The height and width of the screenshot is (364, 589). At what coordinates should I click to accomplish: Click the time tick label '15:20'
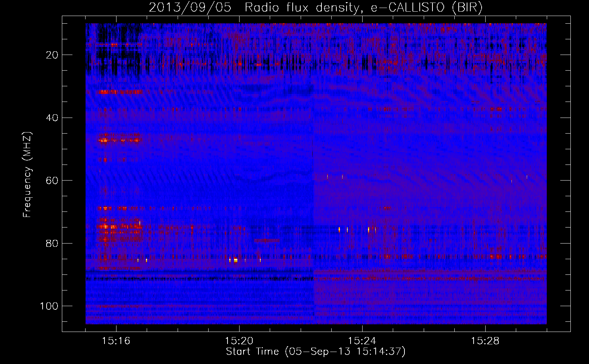coord(239,341)
